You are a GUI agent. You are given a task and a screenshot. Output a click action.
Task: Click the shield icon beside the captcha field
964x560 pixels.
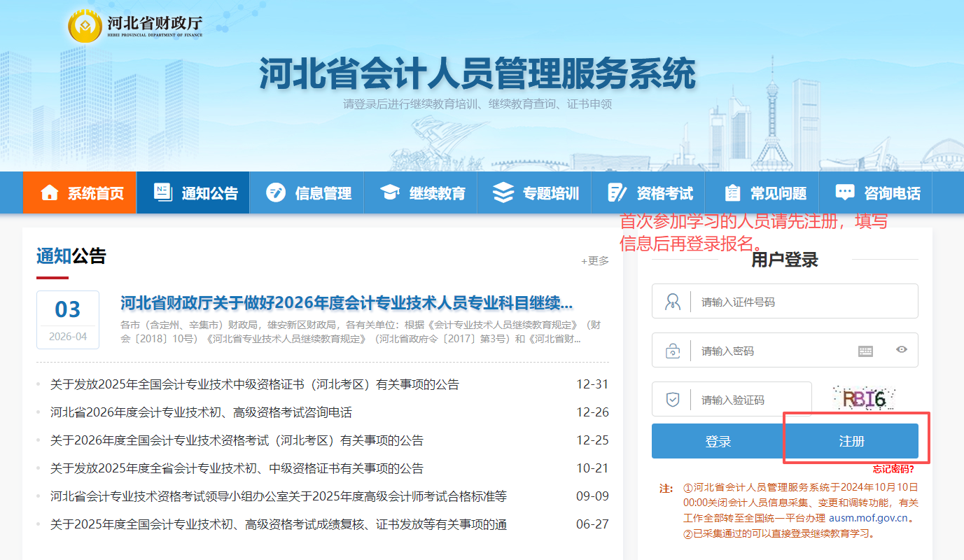pyautogui.click(x=671, y=399)
